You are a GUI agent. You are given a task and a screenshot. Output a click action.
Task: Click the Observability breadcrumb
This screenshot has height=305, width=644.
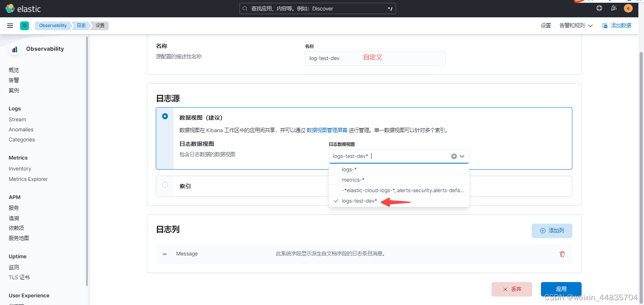click(x=53, y=25)
